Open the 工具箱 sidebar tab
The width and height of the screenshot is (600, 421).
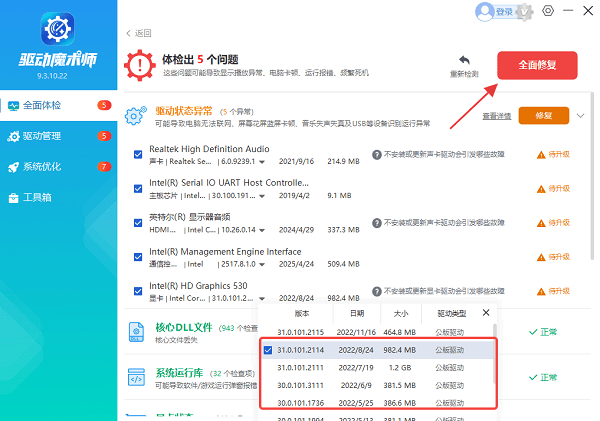tap(59, 197)
